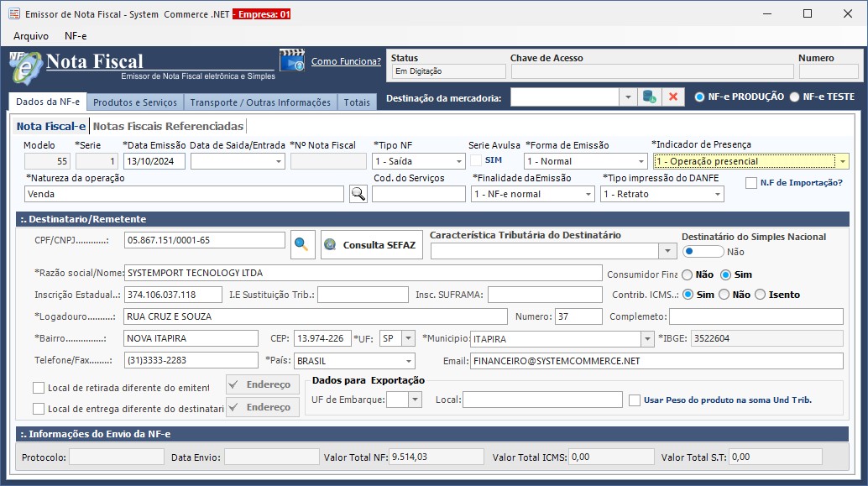Select the NF-e TESTE radio button
This screenshot has width=868, height=486.
[x=794, y=97]
